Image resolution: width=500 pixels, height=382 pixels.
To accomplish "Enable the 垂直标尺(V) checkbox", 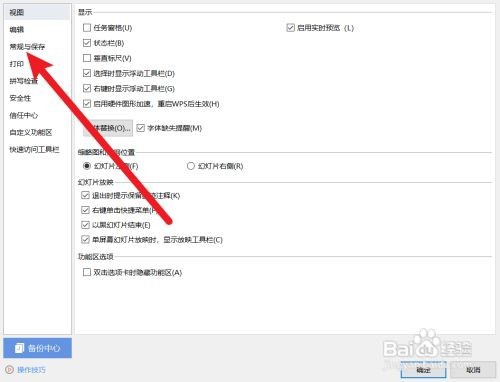I will (x=87, y=58).
